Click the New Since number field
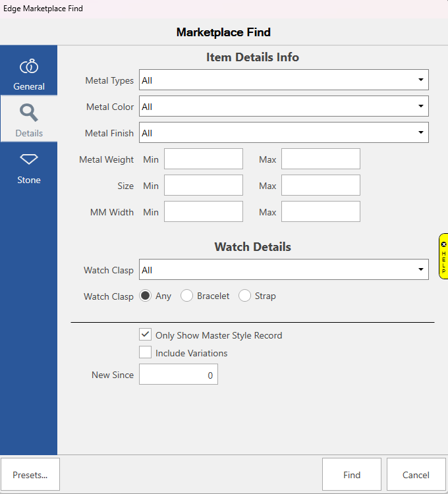Viewport: 448px width, 494px height. tap(178, 375)
